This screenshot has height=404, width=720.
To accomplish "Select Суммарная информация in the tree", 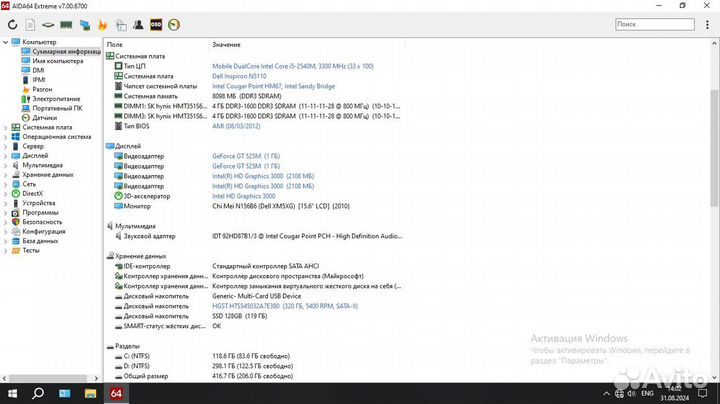I will coord(61,51).
